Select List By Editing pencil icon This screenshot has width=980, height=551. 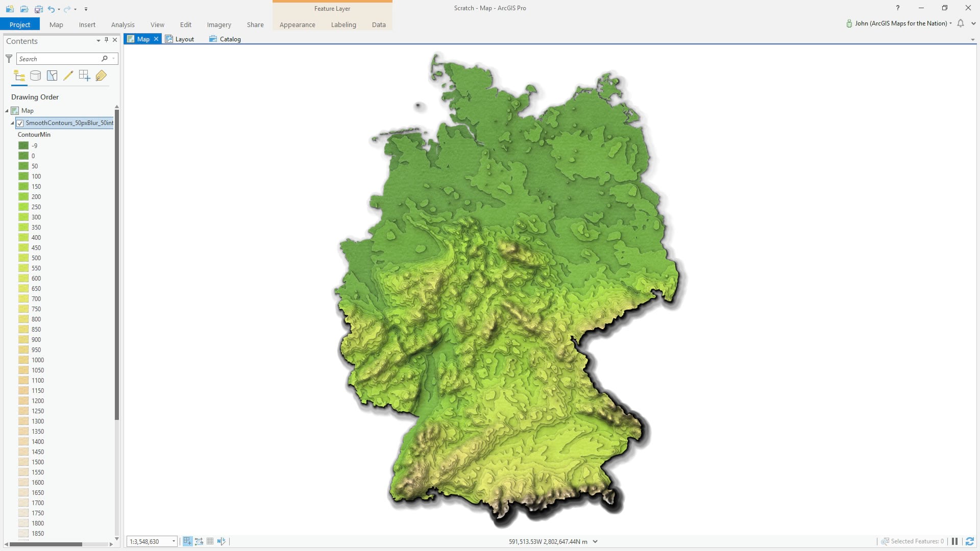[68, 76]
